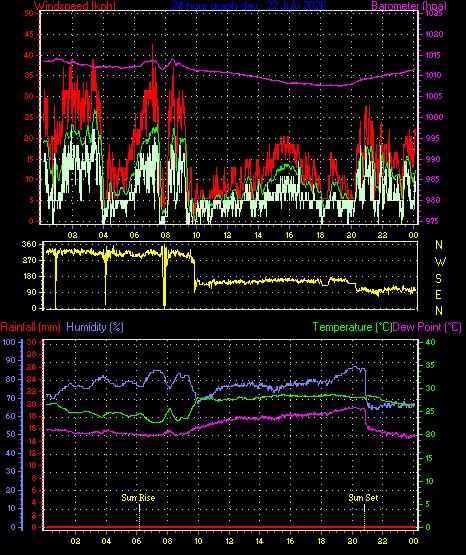
Task: Click the 40 value on the green temperature axis
Action: click(x=430, y=342)
